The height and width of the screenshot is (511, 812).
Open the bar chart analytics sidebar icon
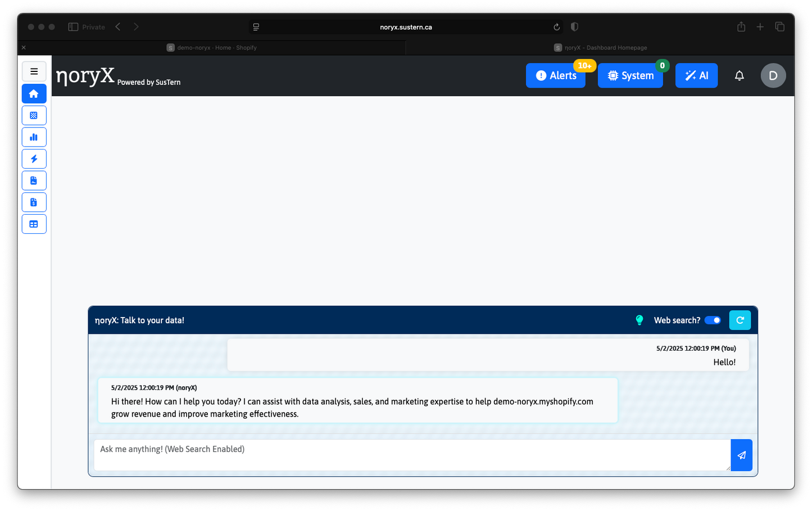click(x=34, y=137)
